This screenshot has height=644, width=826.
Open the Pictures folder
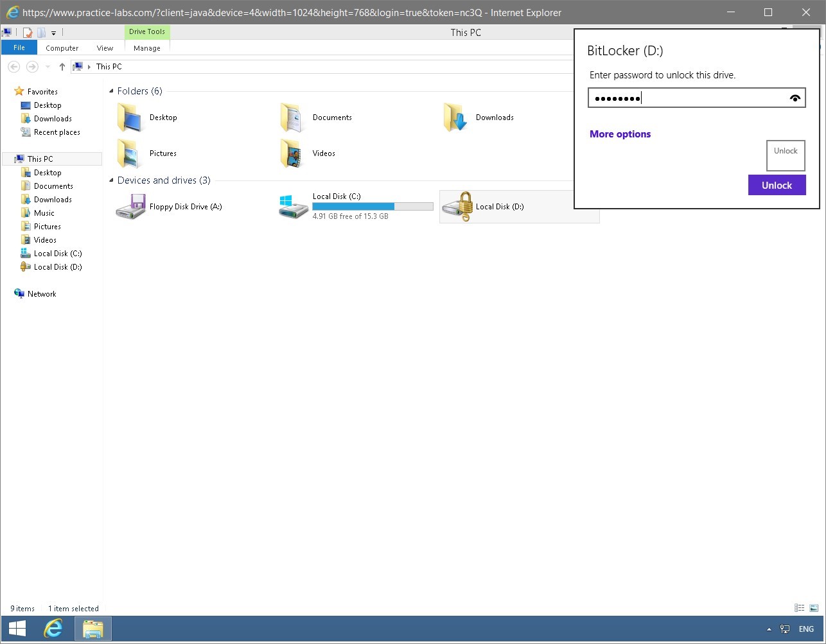coord(163,153)
